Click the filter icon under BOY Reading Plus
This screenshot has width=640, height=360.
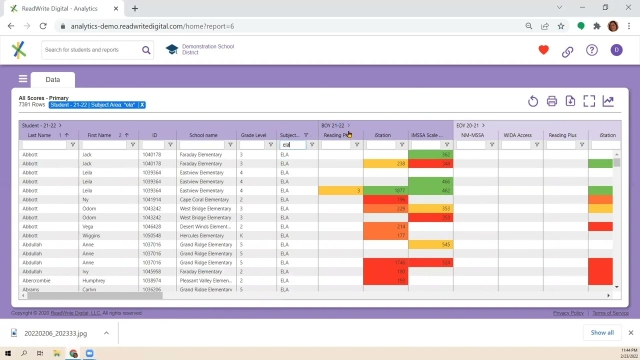point(357,144)
